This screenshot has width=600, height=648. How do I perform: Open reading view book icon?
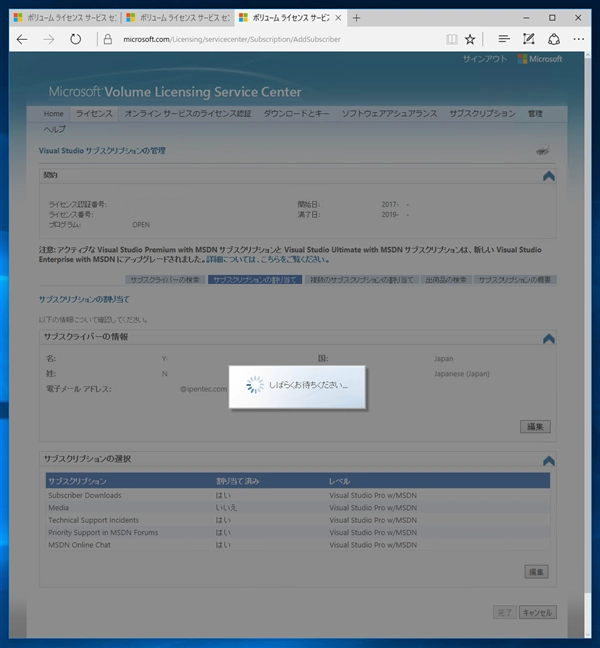(452, 39)
